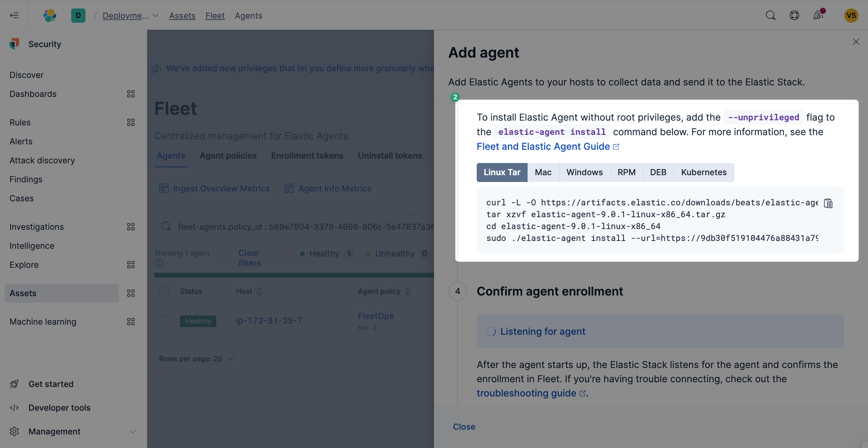Open Attack discovery in the sidebar

42,160
